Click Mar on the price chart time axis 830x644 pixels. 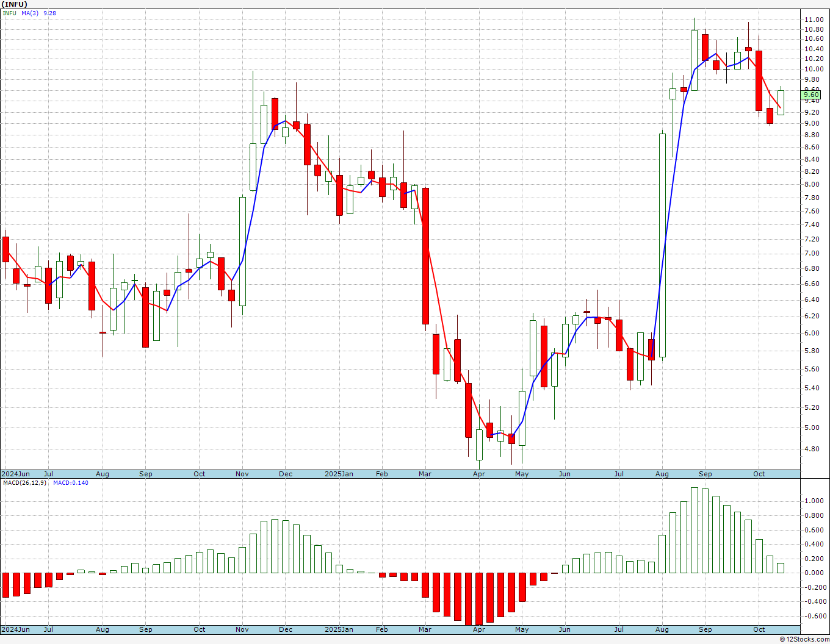pos(425,474)
